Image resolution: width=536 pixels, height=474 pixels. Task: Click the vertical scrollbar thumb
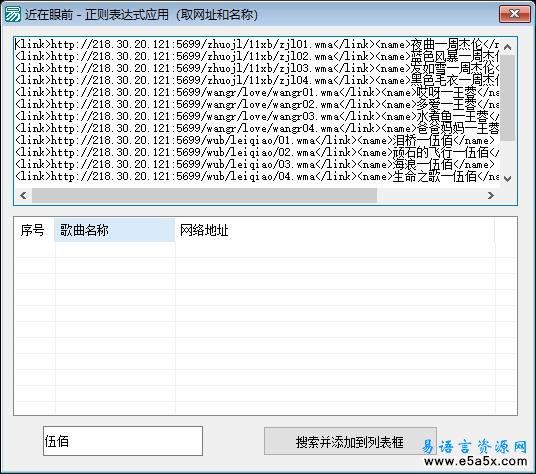point(507,98)
